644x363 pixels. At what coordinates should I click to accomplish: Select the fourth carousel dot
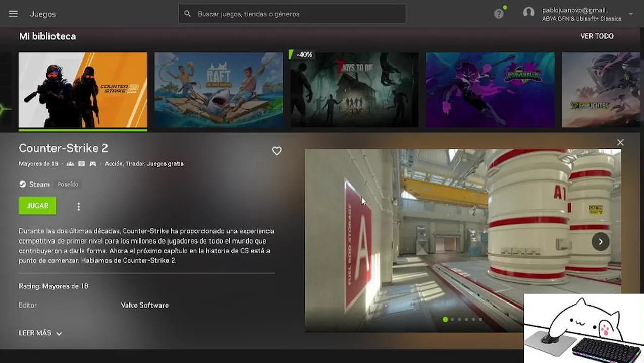(466, 319)
